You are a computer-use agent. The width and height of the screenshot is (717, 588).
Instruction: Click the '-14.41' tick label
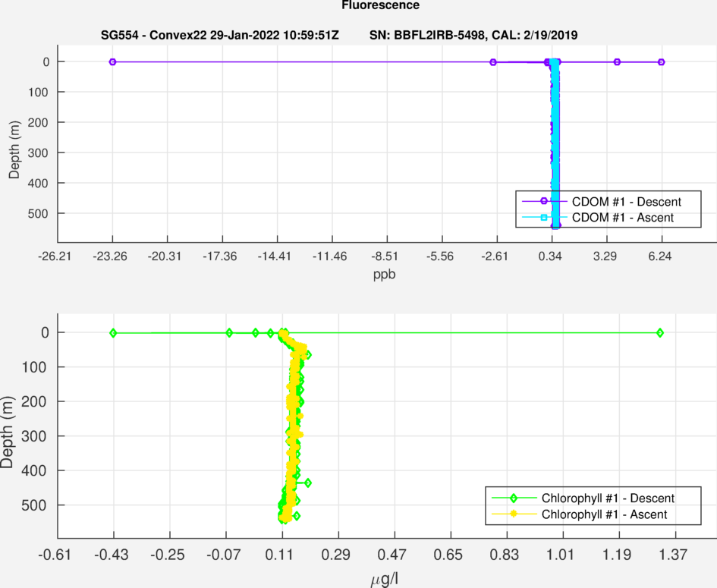tap(275, 256)
